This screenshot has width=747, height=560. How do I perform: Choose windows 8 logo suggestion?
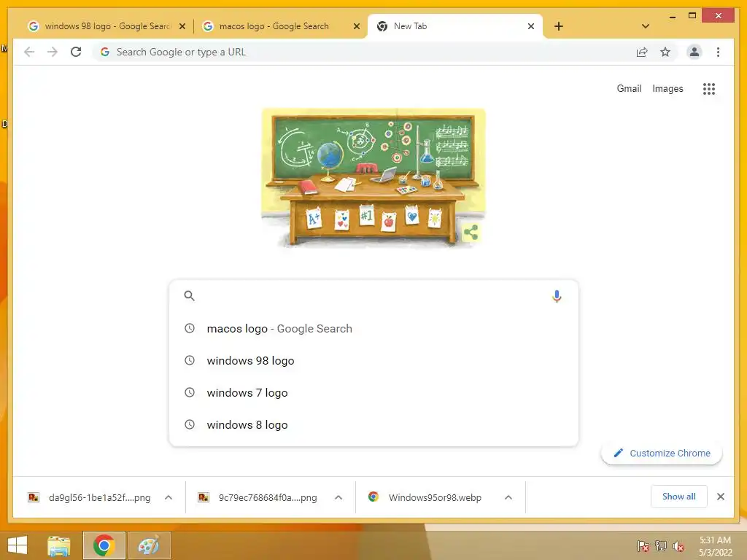pos(373,425)
